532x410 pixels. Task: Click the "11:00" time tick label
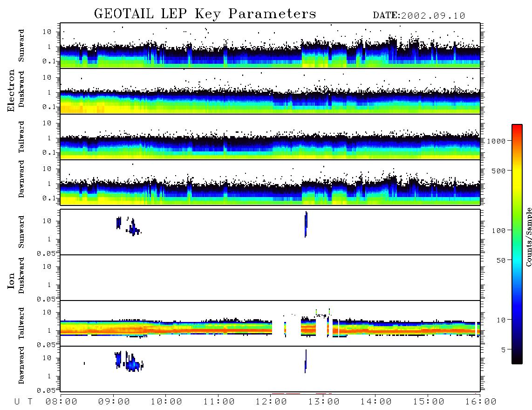click(x=219, y=402)
